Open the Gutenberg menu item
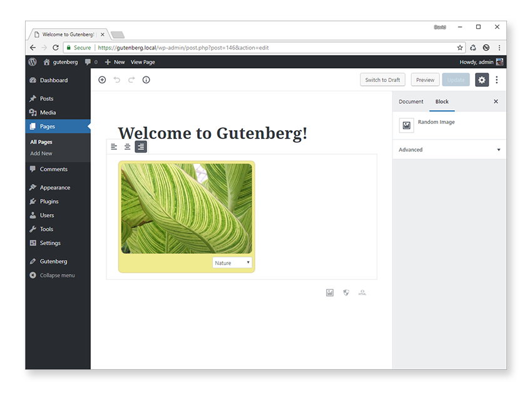This screenshot has height=396, width=532. [x=58, y=261]
